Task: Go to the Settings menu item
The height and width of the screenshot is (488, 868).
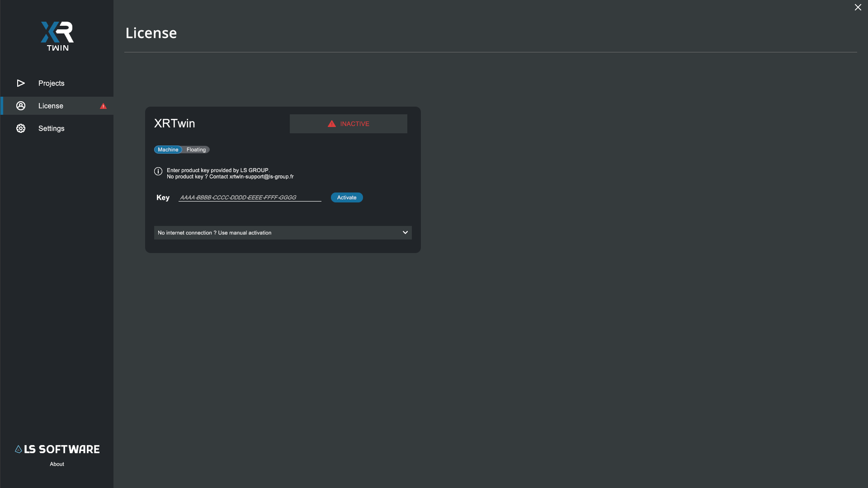Action: point(57,128)
